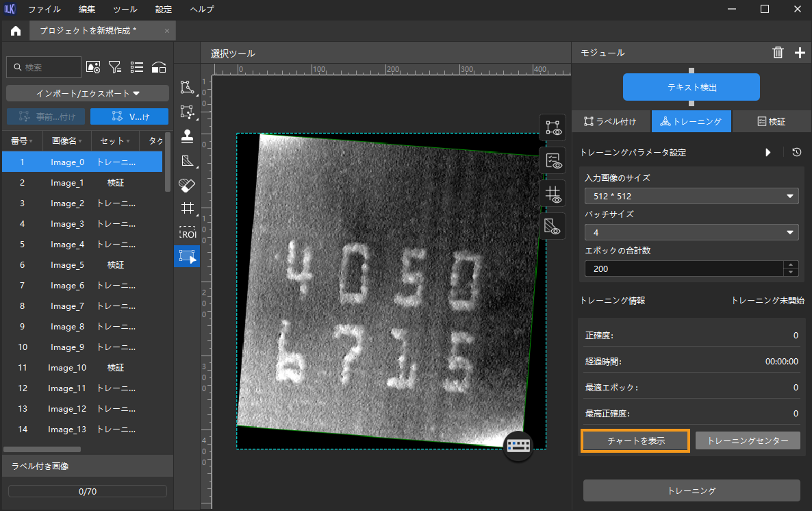Sort by the 番号 column header
The height and width of the screenshot is (511, 812).
[22, 141]
